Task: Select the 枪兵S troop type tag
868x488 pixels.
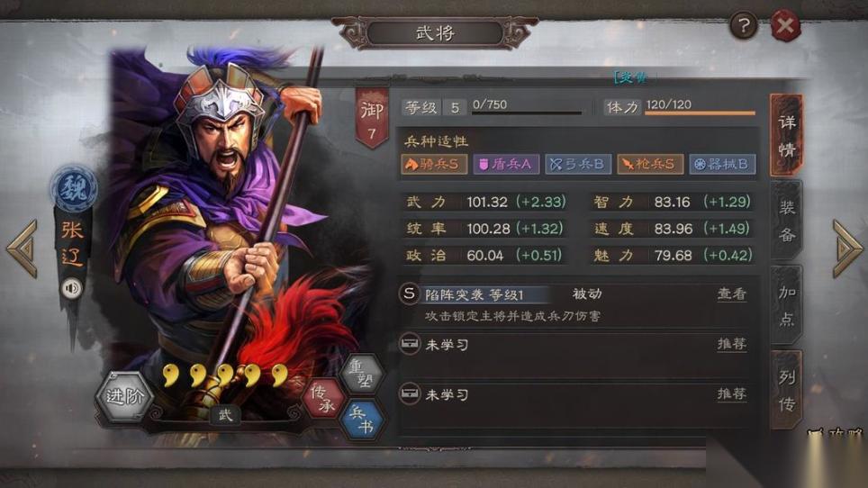Action: (650, 165)
